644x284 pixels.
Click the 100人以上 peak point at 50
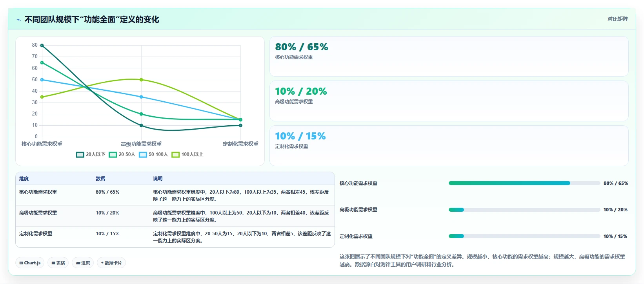tap(141, 80)
